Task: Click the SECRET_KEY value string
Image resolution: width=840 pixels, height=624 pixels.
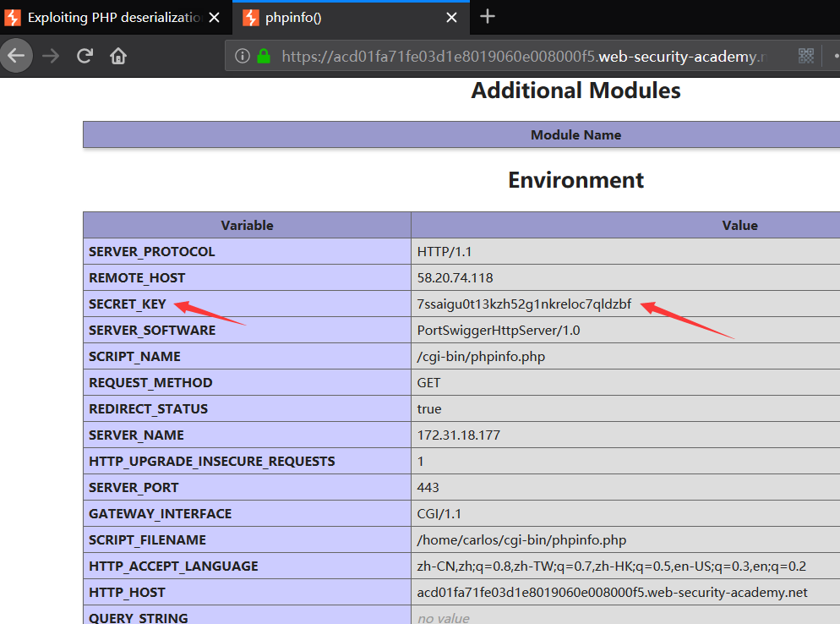Action: 524,304
